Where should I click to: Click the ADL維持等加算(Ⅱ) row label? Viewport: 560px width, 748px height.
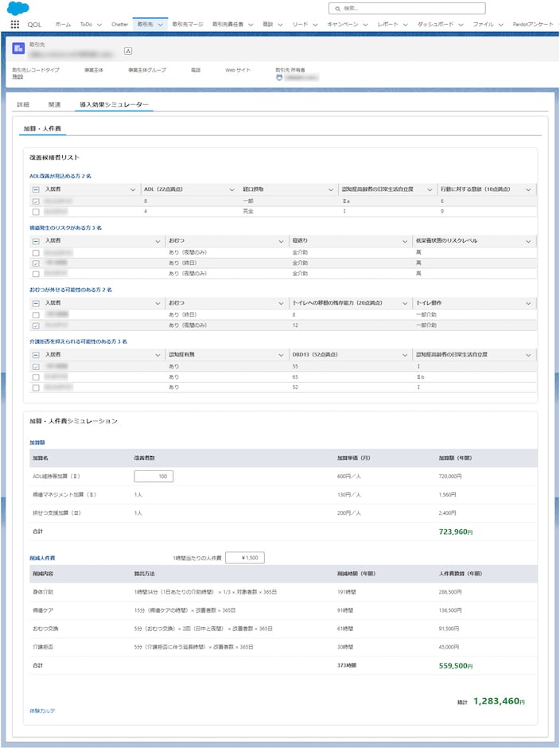pyautogui.click(x=56, y=476)
